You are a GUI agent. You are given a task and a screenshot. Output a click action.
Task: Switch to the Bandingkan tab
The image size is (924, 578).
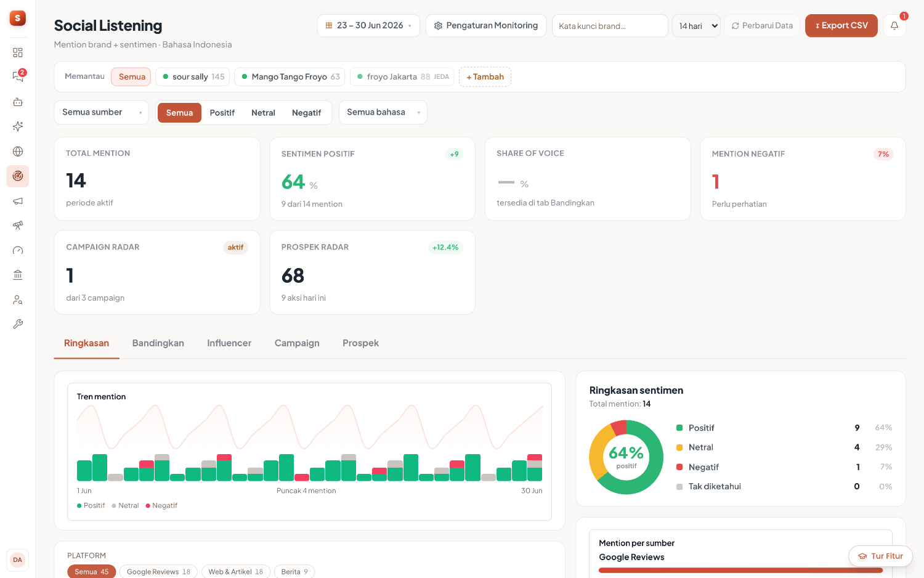click(158, 343)
